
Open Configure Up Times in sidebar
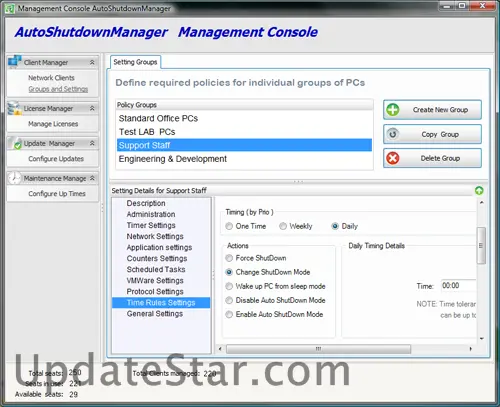57,194
